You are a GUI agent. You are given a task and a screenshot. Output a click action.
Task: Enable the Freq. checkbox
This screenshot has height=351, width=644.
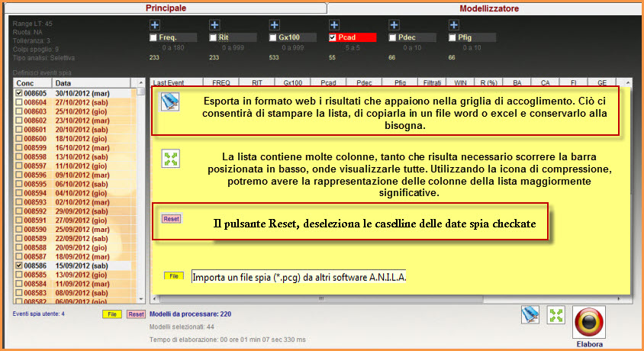click(154, 37)
